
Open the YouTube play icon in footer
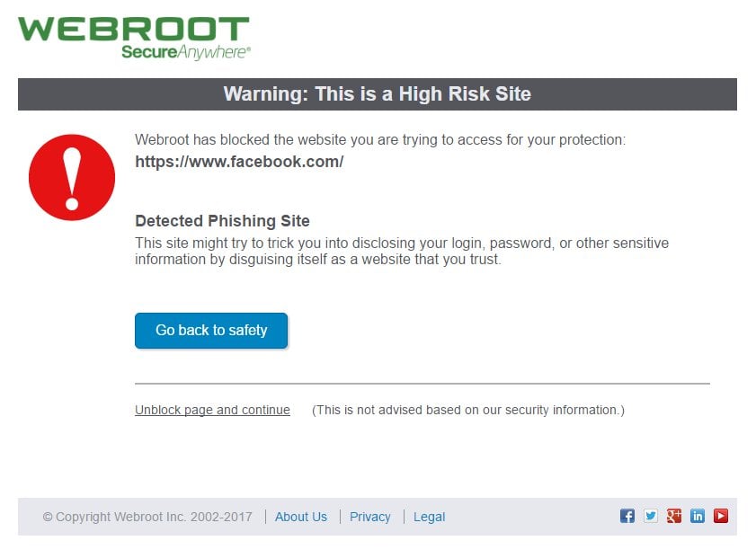pyautogui.click(x=721, y=516)
